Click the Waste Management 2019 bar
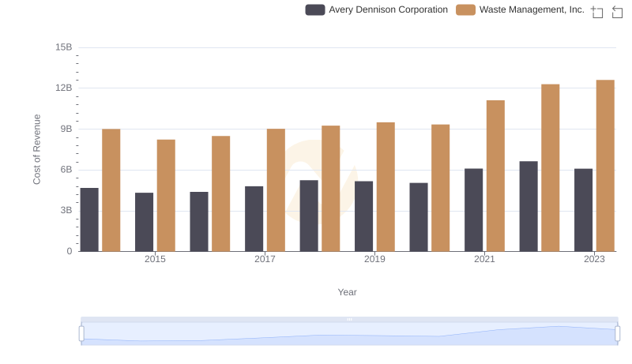Screen dimensions: 632x364 tap(386, 187)
